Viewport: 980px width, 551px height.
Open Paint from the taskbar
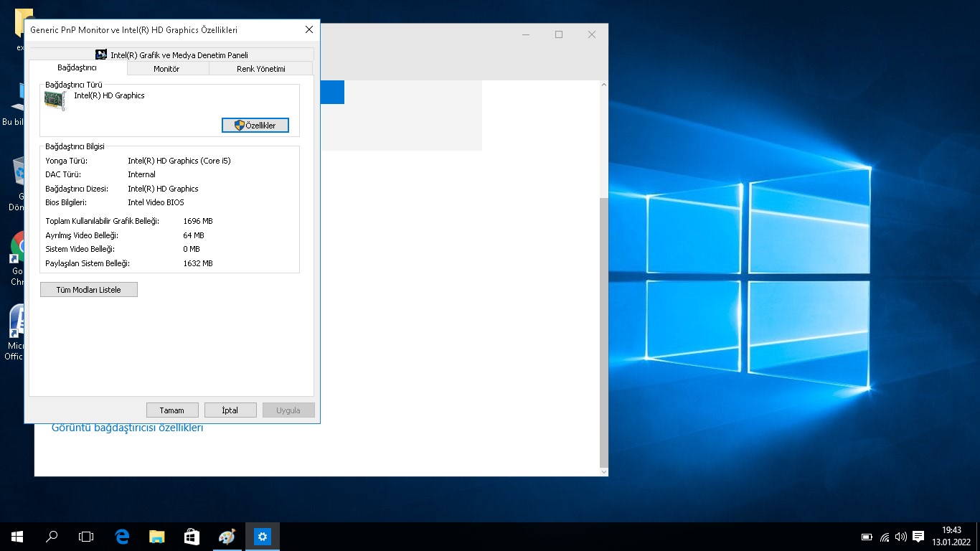pyautogui.click(x=227, y=537)
